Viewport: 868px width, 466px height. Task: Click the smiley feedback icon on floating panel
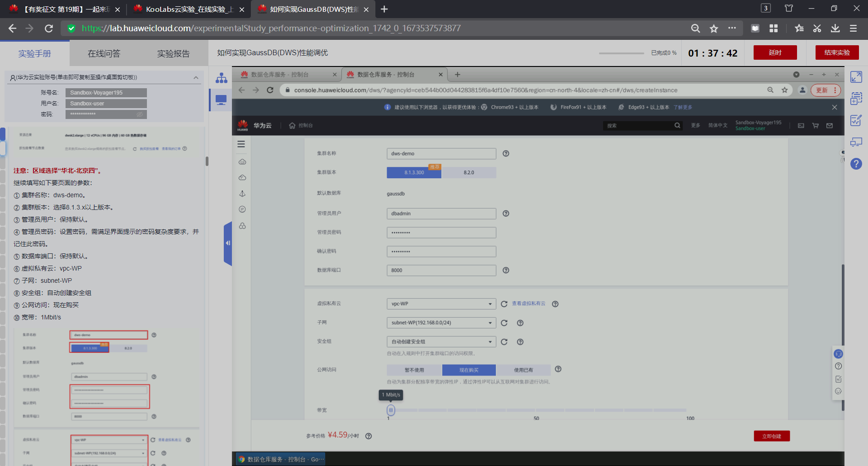838,391
